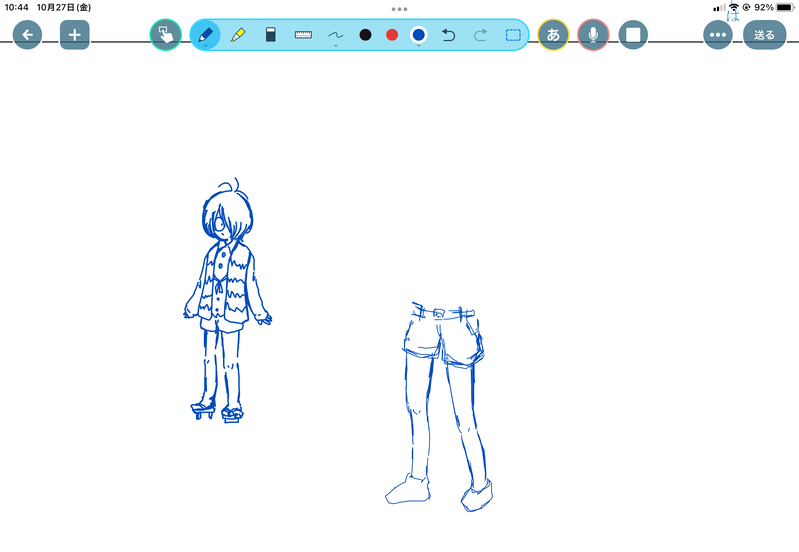Tap the small girl character drawing
The height and width of the screenshot is (552, 799).
pos(227,301)
